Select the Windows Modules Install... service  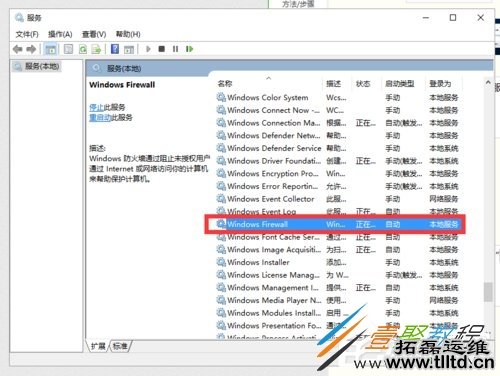pos(338,313)
